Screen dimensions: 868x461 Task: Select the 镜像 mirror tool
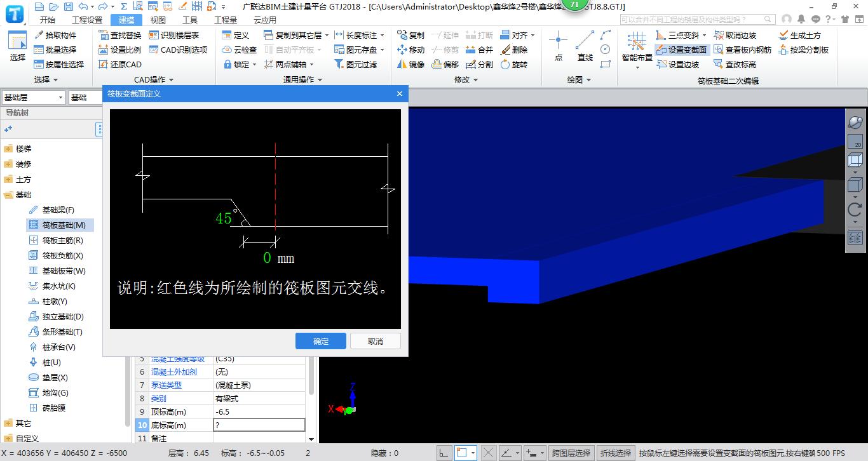pos(410,64)
